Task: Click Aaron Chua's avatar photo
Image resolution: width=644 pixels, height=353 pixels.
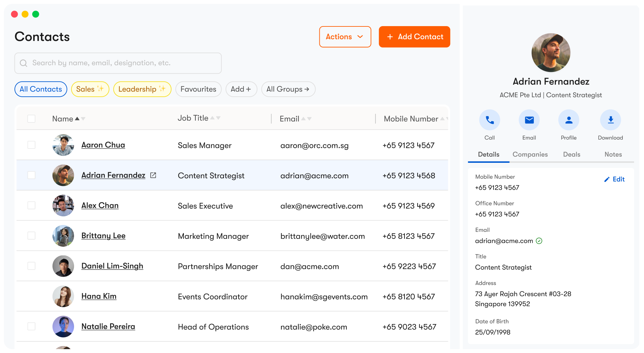Action: pyautogui.click(x=63, y=145)
